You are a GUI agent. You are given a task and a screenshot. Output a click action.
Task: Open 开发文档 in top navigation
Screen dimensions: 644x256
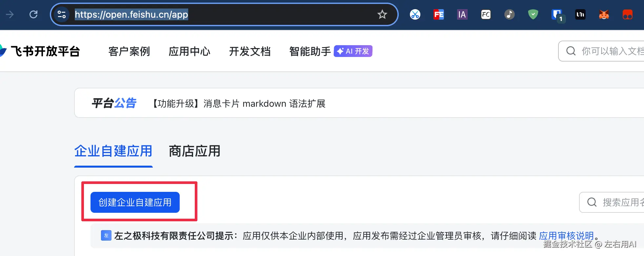coord(250,51)
